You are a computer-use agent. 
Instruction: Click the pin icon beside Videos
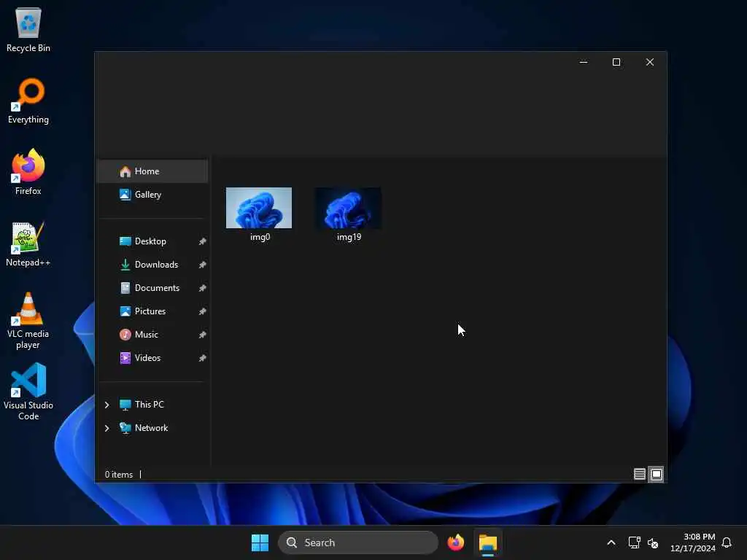(x=203, y=358)
